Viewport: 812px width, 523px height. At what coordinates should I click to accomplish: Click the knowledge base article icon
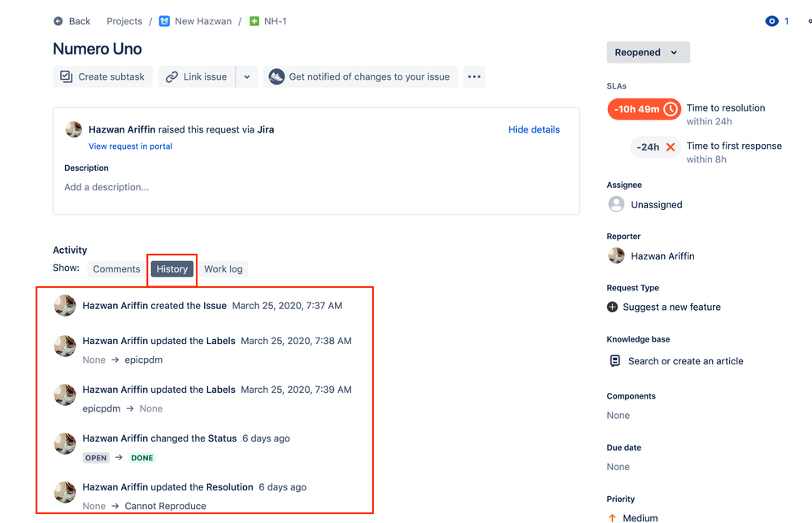point(614,361)
